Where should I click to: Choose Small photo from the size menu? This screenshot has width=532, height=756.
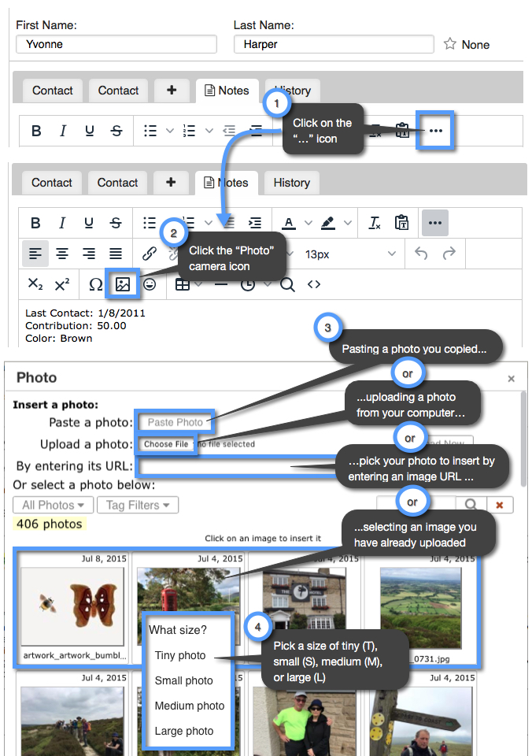(183, 680)
